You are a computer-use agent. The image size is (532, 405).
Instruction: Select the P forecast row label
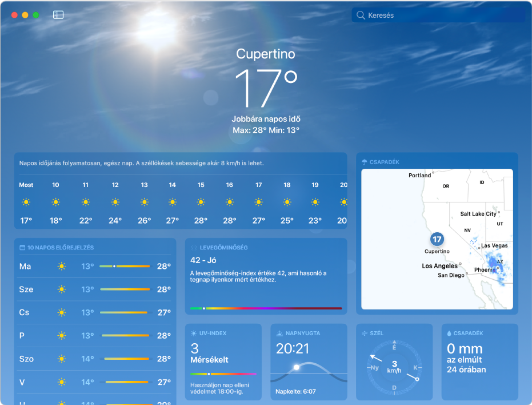22,335
